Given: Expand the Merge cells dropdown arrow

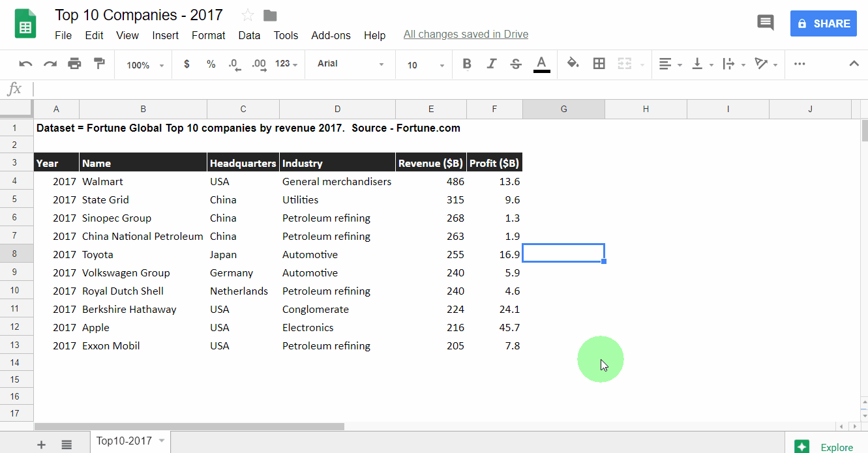Looking at the screenshot, I should [642, 65].
